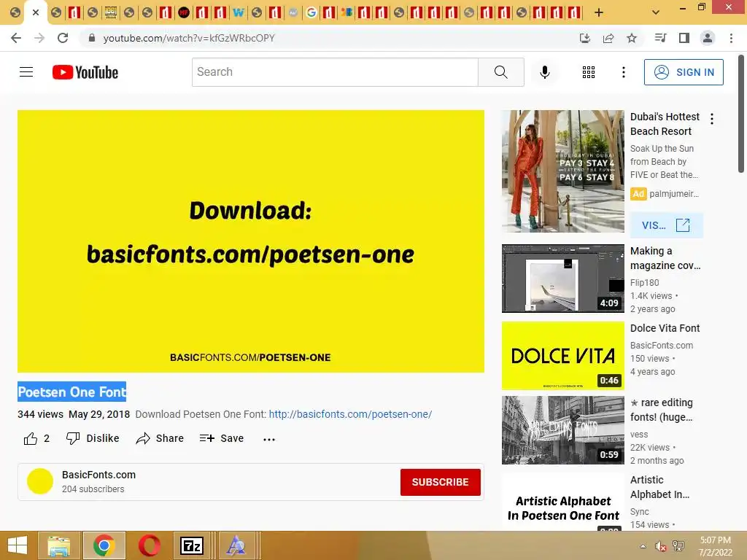Focus the YouTube Search field
The height and width of the screenshot is (560, 747).
tap(335, 72)
